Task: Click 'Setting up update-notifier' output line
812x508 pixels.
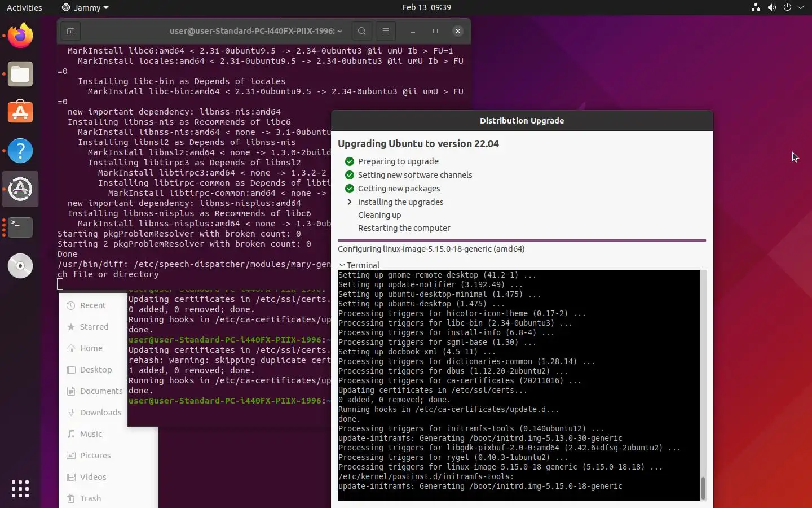Action: [x=430, y=285]
